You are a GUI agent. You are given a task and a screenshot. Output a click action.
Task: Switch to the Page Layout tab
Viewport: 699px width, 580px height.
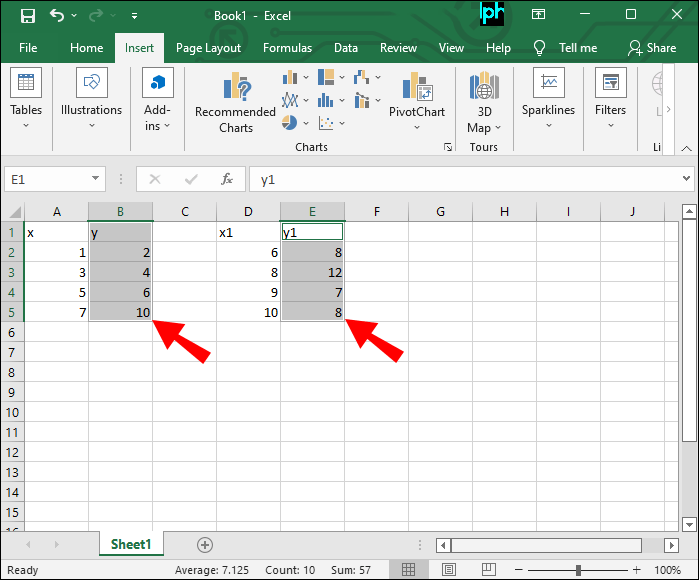pyautogui.click(x=208, y=48)
